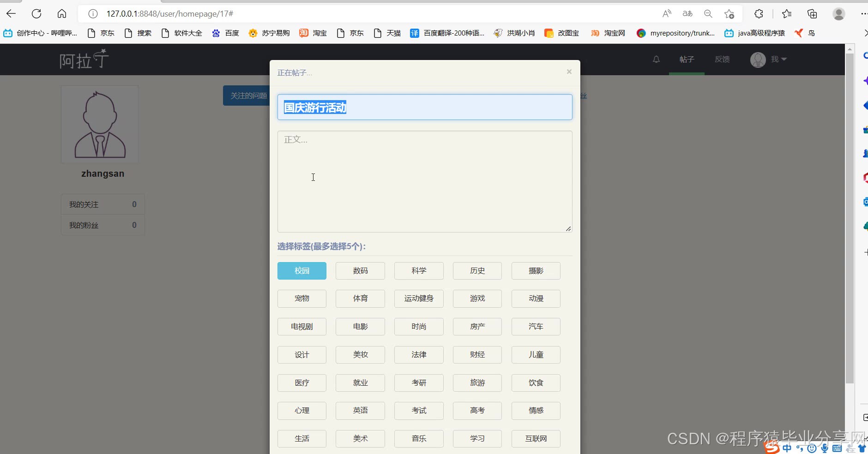Select the 考研 tag
The height and width of the screenshot is (454, 868).
pos(419,383)
